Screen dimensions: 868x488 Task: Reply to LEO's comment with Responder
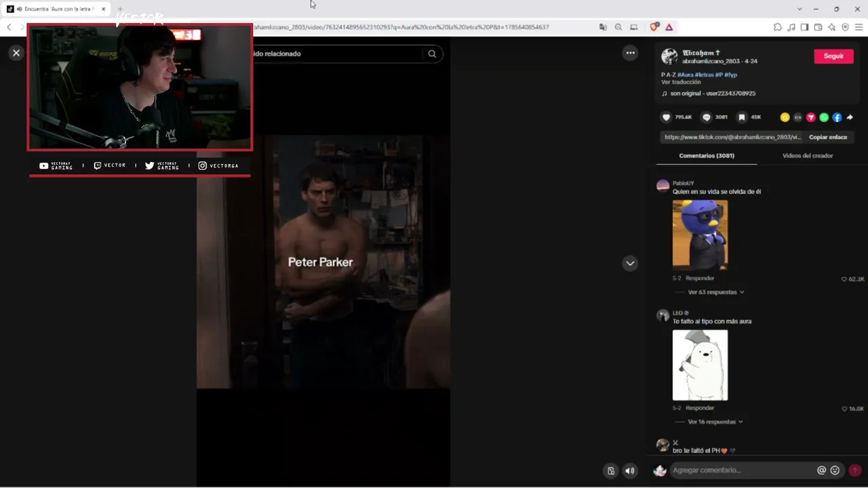700,408
